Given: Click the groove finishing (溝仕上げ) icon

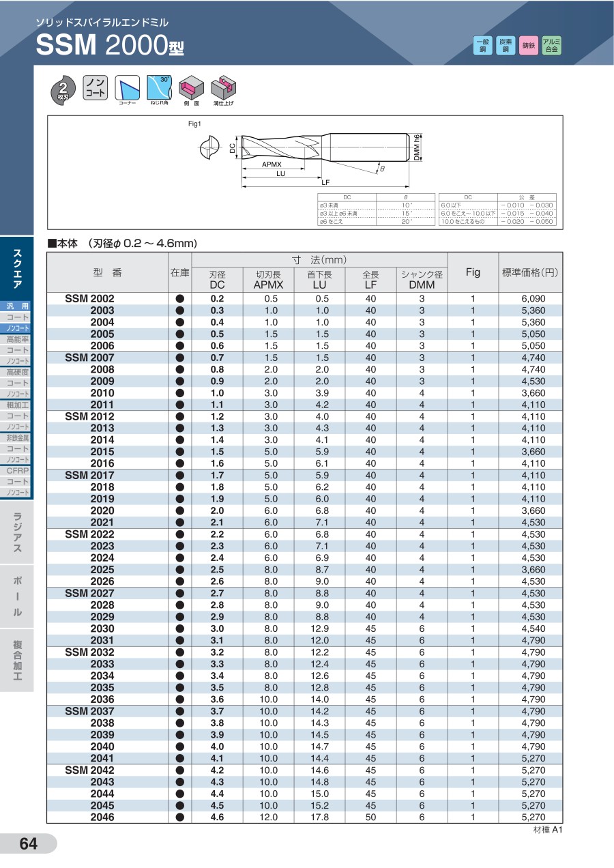Looking at the screenshot, I should 222,88.
